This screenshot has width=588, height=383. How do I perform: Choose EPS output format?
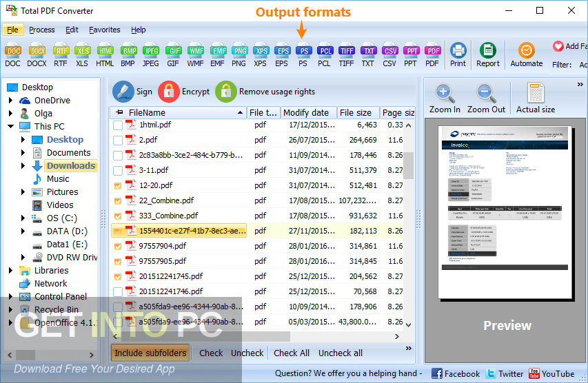click(x=282, y=56)
